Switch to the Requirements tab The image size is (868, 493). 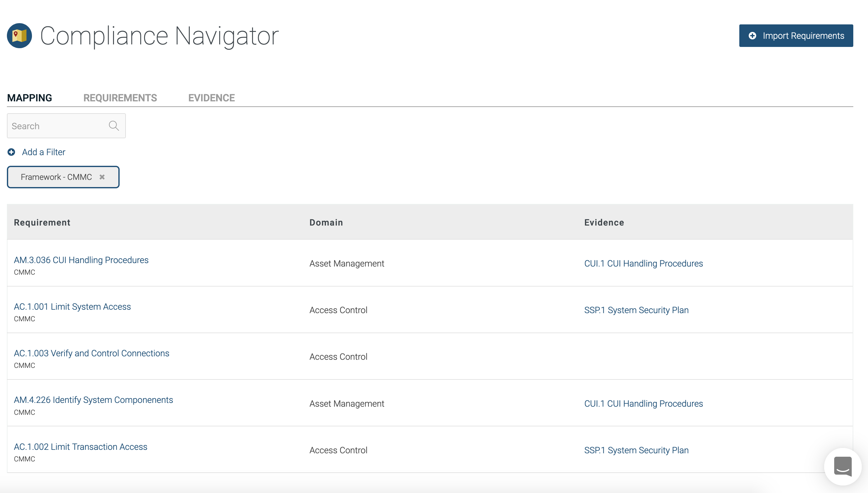(x=120, y=98)
